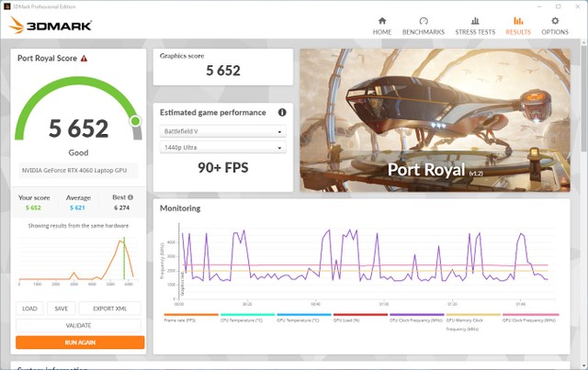This screenshot has height=370, width=588.
Task: Click the Port Royal benchmark image
Action: 435,120
